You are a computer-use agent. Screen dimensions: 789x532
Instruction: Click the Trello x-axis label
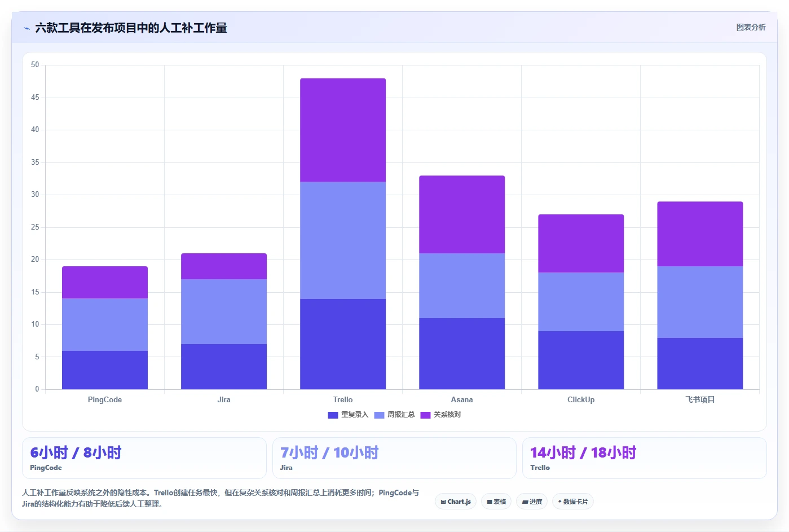pos(343,399)
